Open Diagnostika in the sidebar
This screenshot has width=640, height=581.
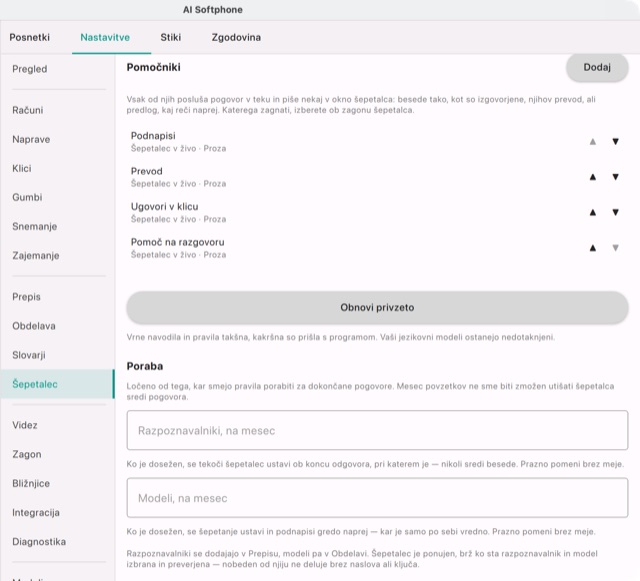click(x=58, y=542)
